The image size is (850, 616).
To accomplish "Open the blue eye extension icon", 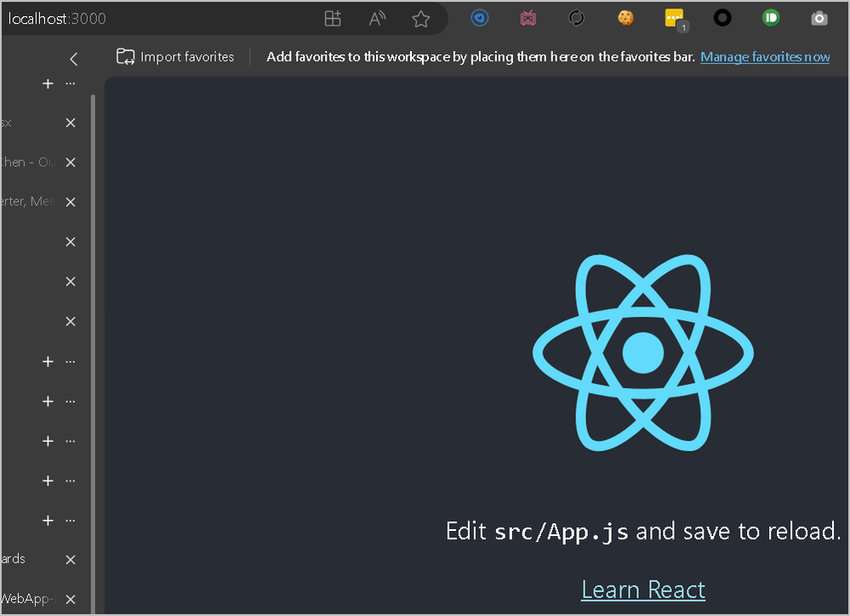I will pyautogui.click(x=480, y=18).
